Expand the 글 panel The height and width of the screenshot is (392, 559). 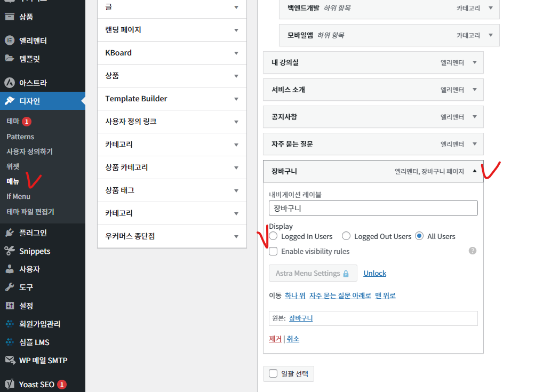tap(172, 7)
